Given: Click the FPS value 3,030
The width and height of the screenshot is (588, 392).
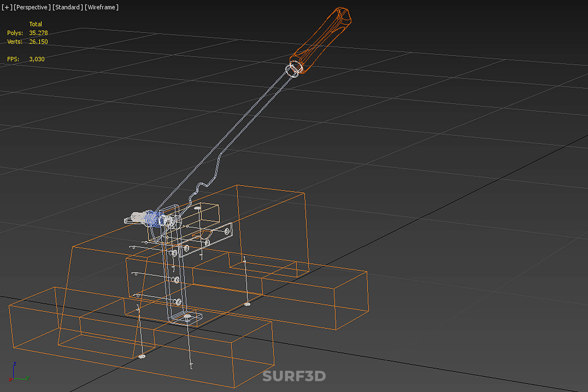Looking at the screenshot, I should coord(37,59).
